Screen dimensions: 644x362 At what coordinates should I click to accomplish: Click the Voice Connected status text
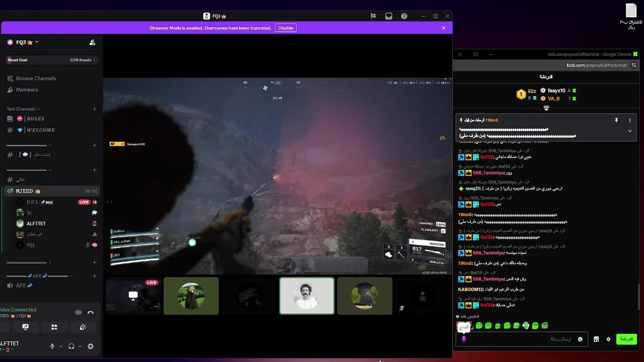18,310
